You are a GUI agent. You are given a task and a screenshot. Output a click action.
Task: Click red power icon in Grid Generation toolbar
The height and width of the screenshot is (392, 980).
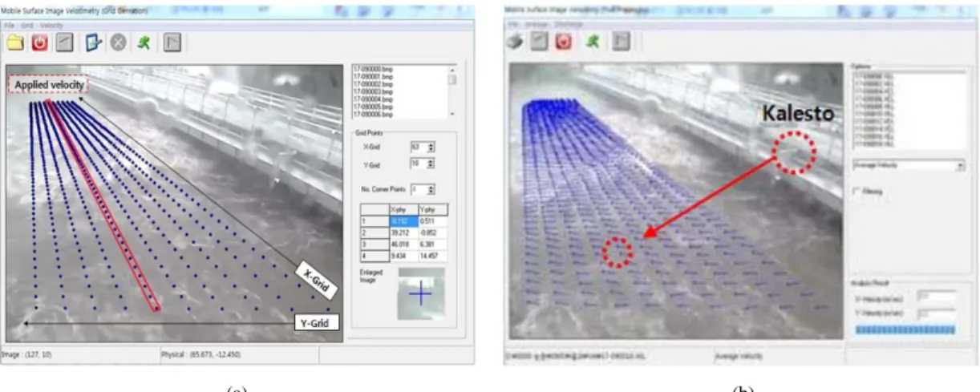(40, 42)
